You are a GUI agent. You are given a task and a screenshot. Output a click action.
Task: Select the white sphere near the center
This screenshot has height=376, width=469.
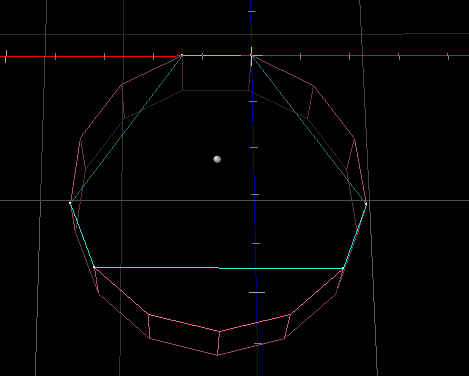click(217, 159)
